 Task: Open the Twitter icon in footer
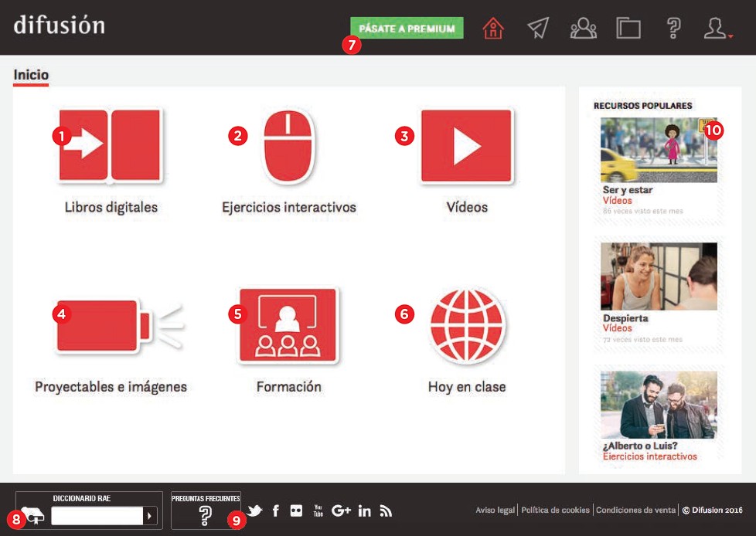click(x=254, y=511)
